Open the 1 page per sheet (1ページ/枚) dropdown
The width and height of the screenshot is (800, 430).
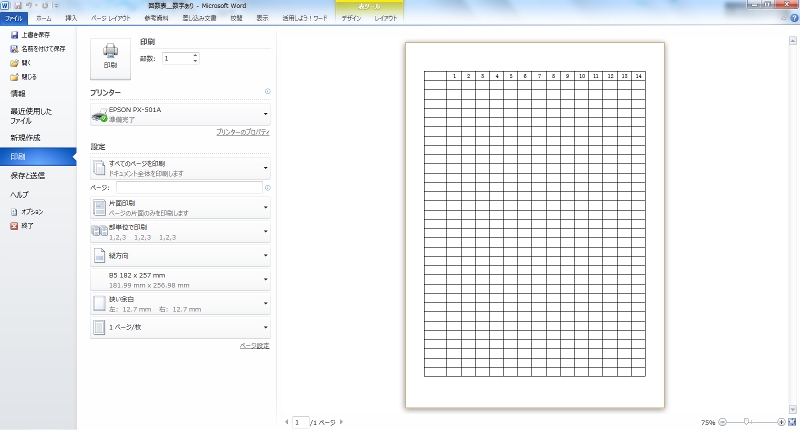click(180, 327)
